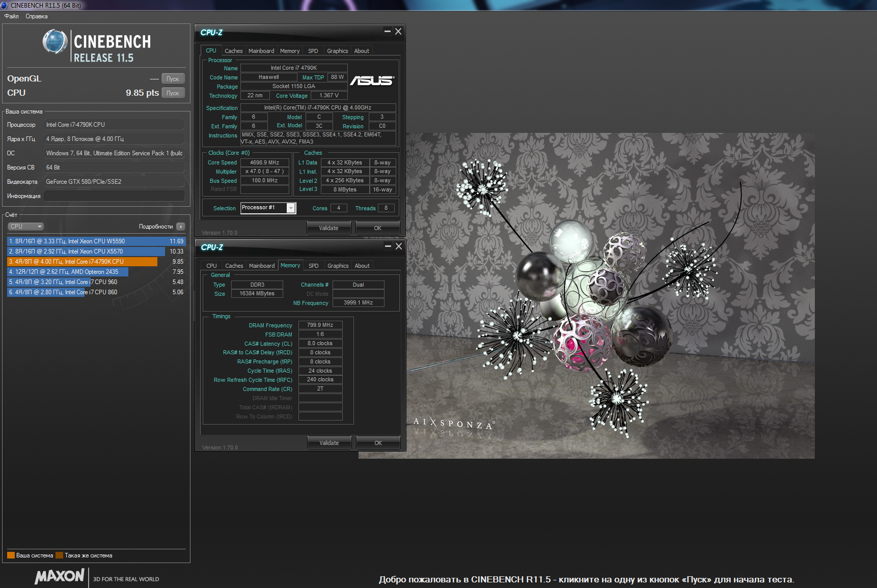This screenshot has width=877, height=588.
Task: Open SPD tab in lower CPU-Z window
Action: 314,266
